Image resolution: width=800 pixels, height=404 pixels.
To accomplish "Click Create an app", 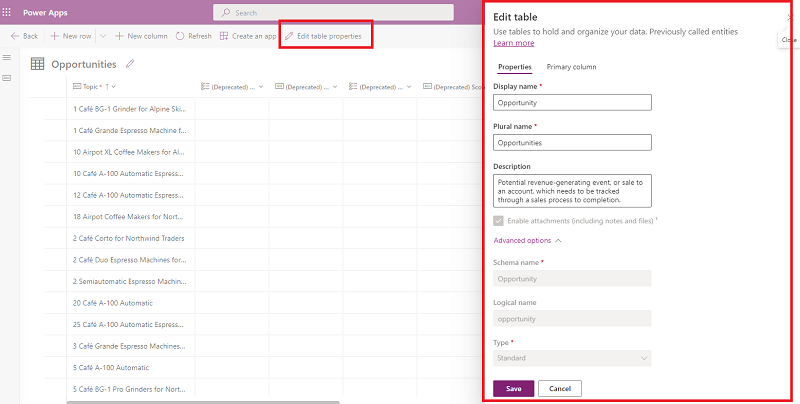I will click(x=248, y=36).
